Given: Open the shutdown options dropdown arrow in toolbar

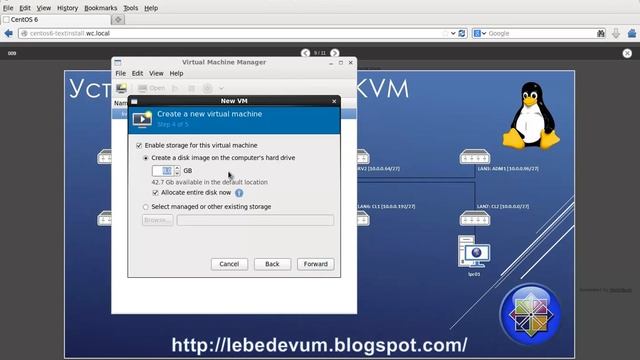Looking at the screenshot, I should point(221,88).
